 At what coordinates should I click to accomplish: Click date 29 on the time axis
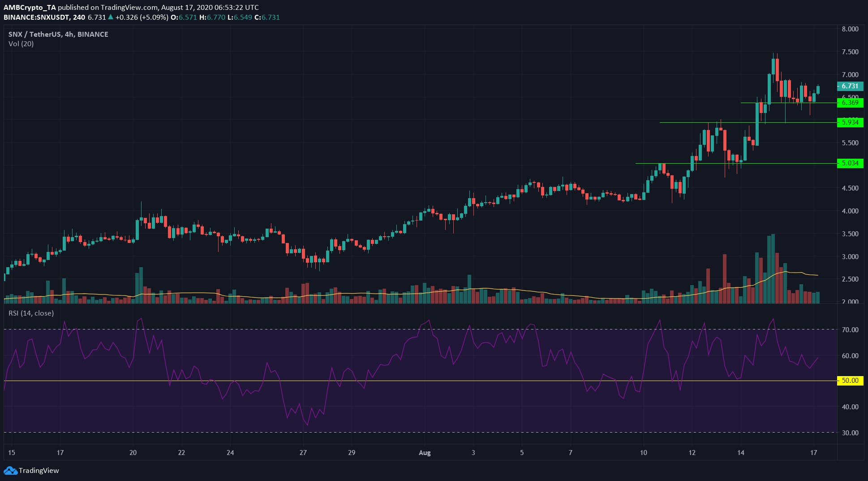(352, 453)
